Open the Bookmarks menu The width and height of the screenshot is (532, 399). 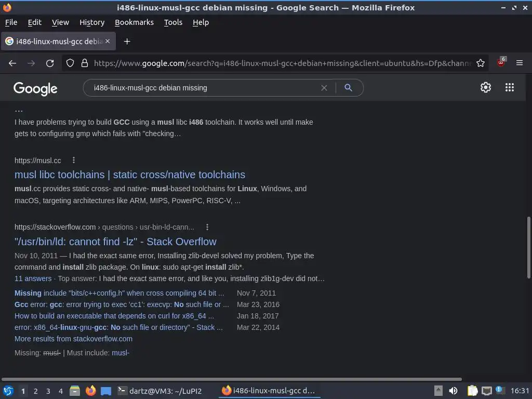coord(134,22)
